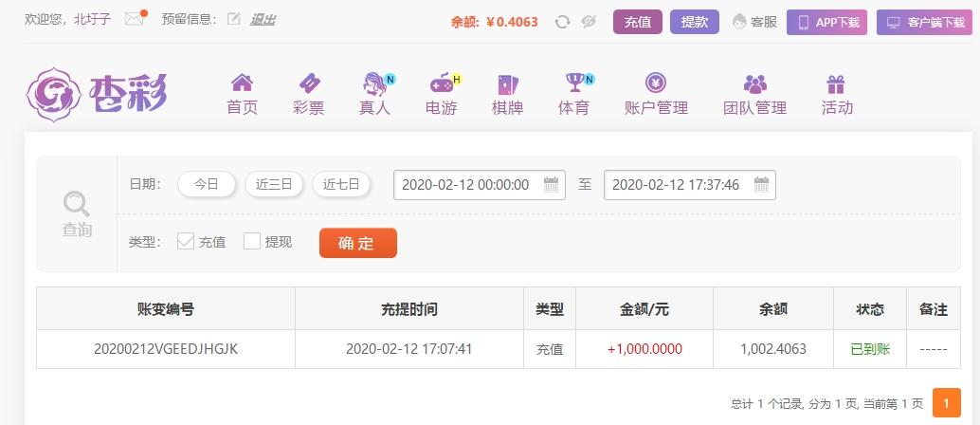Expand 账户管理 menu
The width and height of the screenshot is (980, 425).
(656, 95)
